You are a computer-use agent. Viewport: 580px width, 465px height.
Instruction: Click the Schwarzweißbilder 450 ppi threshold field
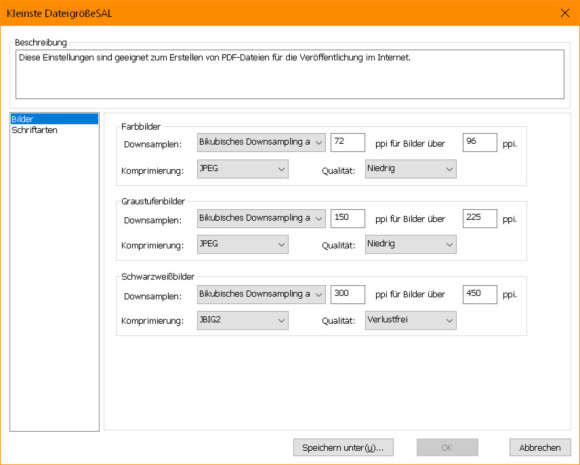coord(480,294)
